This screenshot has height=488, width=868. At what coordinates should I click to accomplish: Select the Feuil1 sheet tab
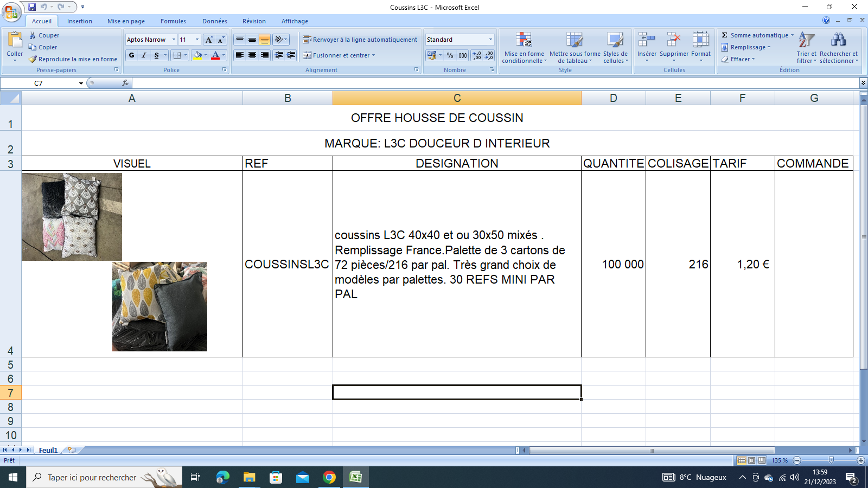click(48, 450)
